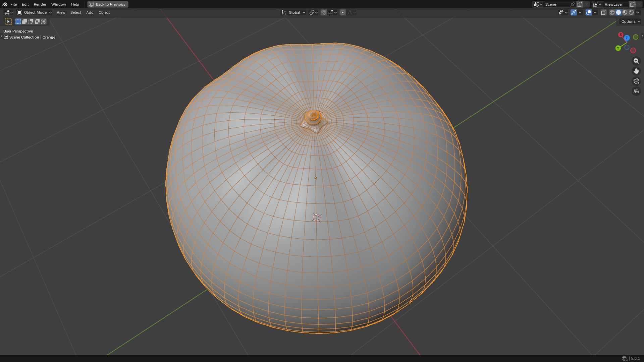Click the new scene duplicate icon

(580, 4)
